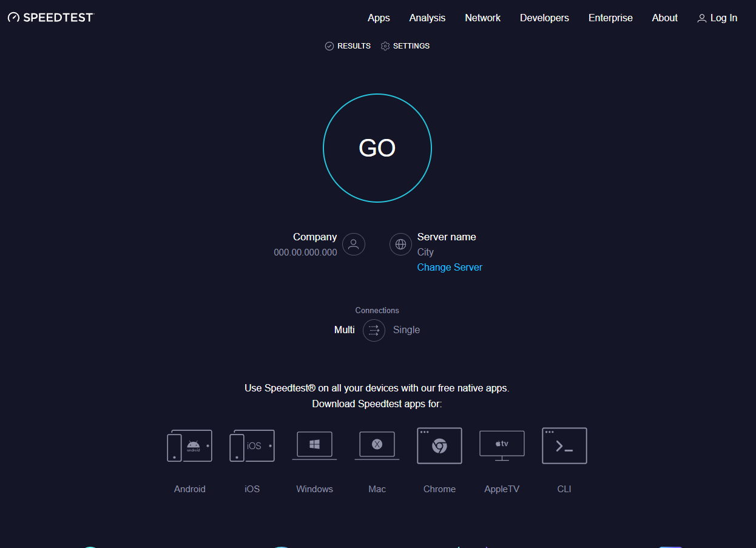Click the AppleTV label
The height and width of the screenshot is (548, 756).
point(502,489)
